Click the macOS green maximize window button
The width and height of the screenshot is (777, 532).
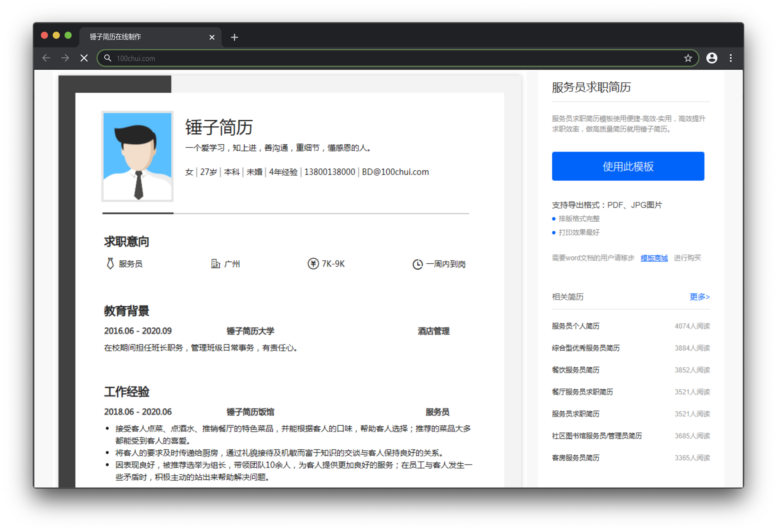[x=68, y=36]
